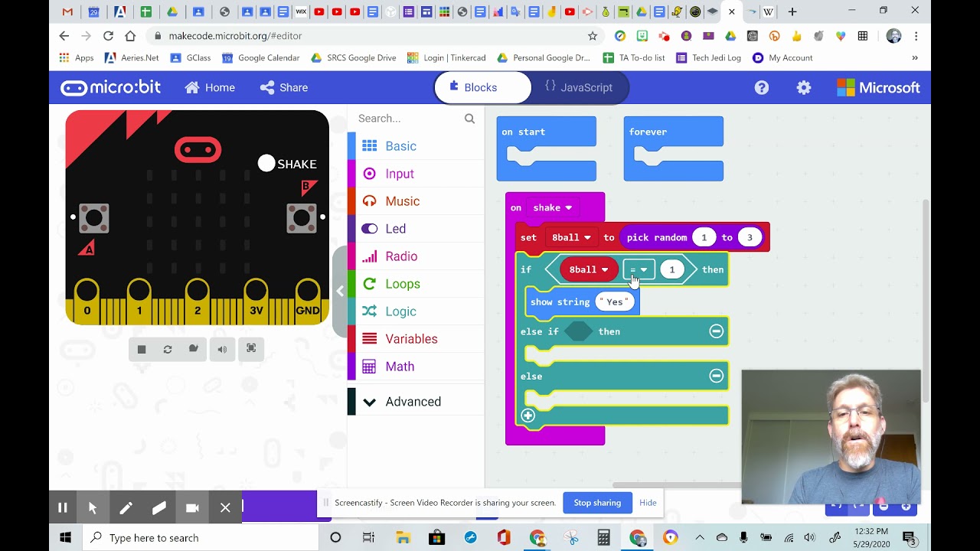Edit the comparison value 1 field

pyautogui.click(x=672, y=269)
